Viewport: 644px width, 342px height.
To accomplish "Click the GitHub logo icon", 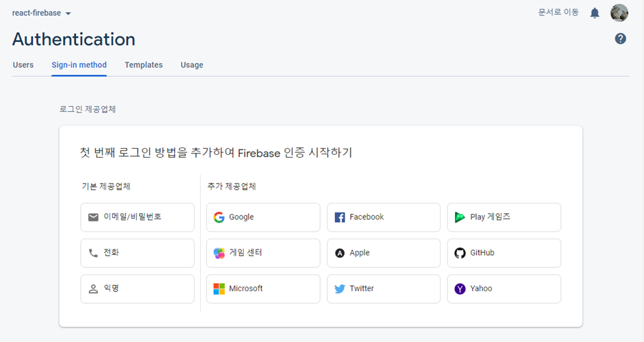I will pos(460,253).
